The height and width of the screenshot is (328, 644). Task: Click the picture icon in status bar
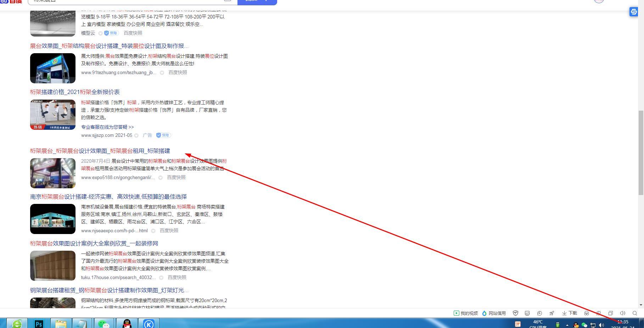pyautogui.click(x=527, y=313)
